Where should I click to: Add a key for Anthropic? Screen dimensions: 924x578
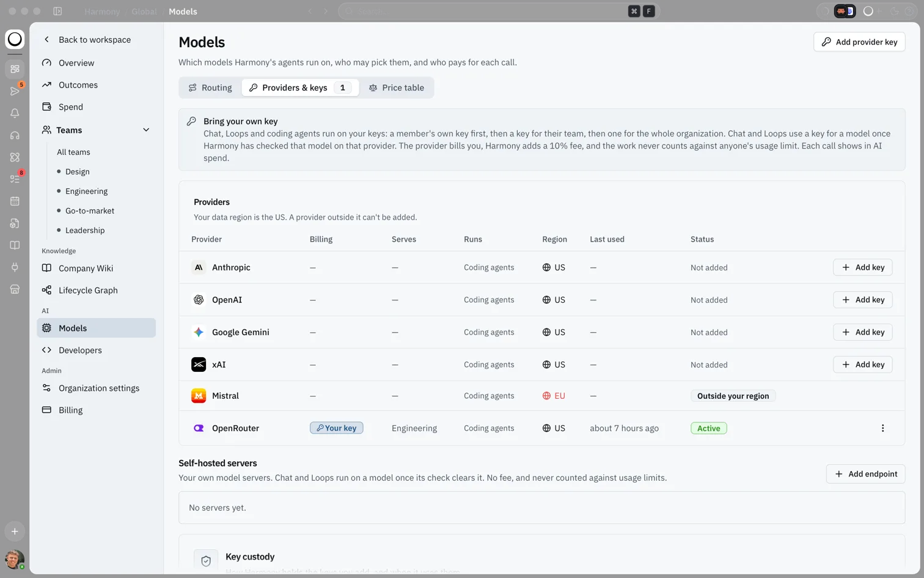click(x=863, y=267)
